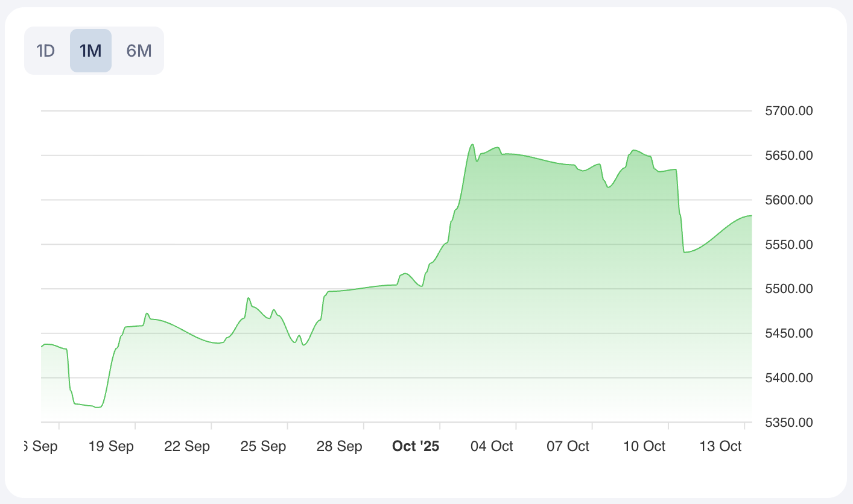Screen dimensions: 853x504
Task: Select the 22 Sep date label
Action: point(188,447)
